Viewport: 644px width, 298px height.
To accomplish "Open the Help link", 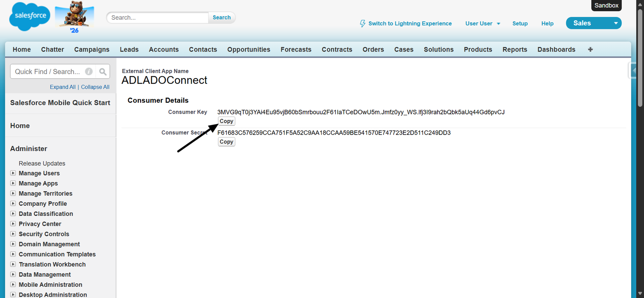I will click(x=547, y=23).
